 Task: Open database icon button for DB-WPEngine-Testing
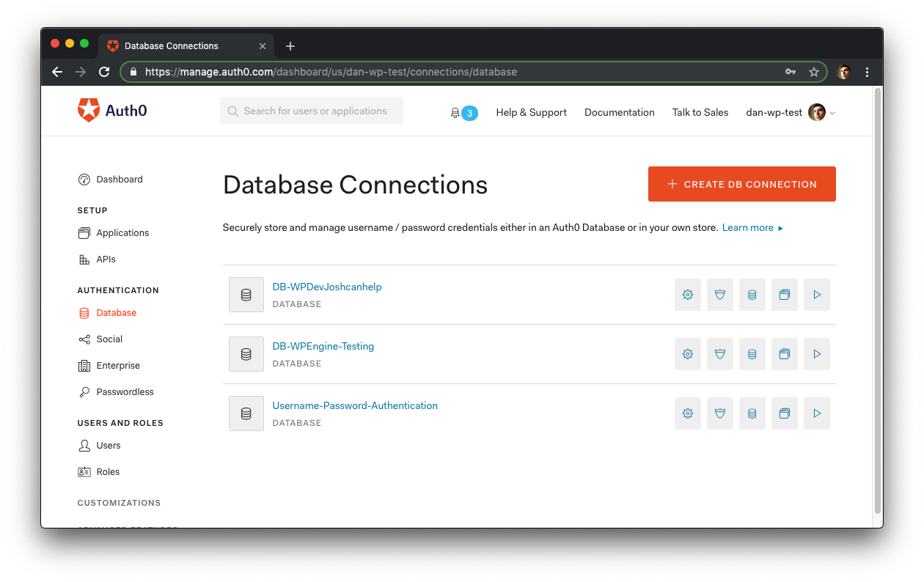pyautogui.click(x=752, y=354)
